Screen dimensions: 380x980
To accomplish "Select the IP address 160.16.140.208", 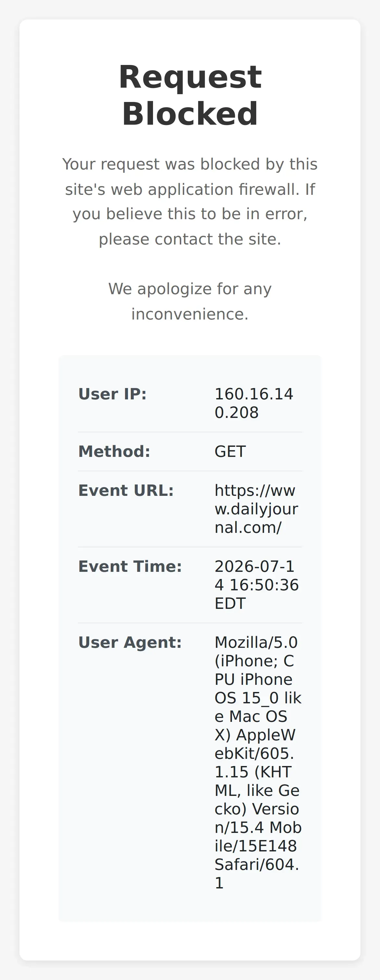I will pyautogui.click(x=254, y=403).
